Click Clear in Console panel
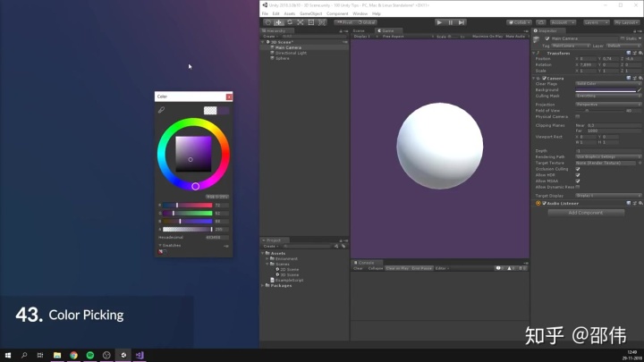 [358, 268]
